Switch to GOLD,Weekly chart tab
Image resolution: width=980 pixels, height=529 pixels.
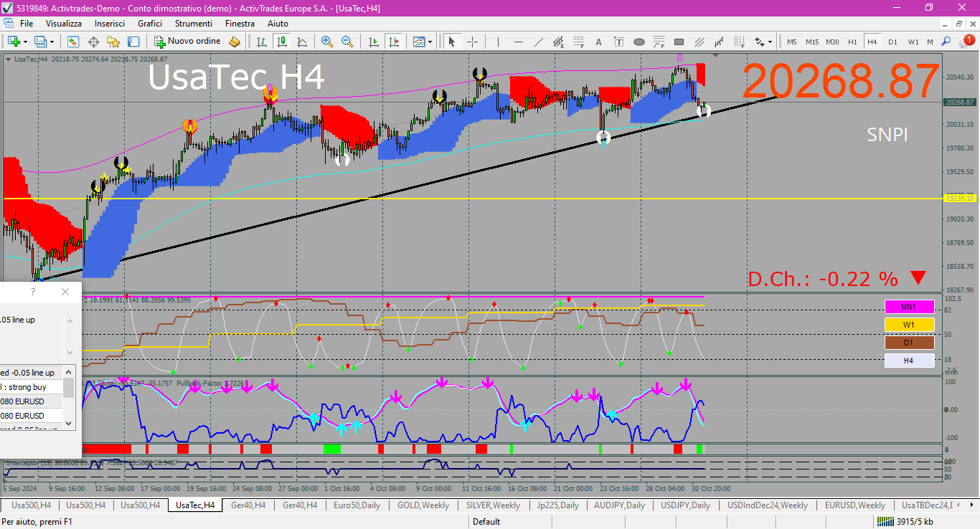(x=423, y=505)
